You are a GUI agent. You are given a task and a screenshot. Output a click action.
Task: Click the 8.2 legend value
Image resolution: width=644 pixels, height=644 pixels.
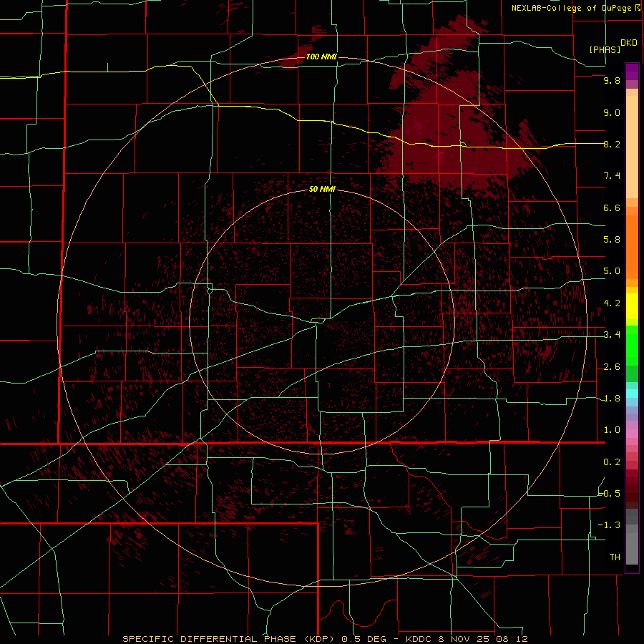pyautogui.click(x=612, y=144)
